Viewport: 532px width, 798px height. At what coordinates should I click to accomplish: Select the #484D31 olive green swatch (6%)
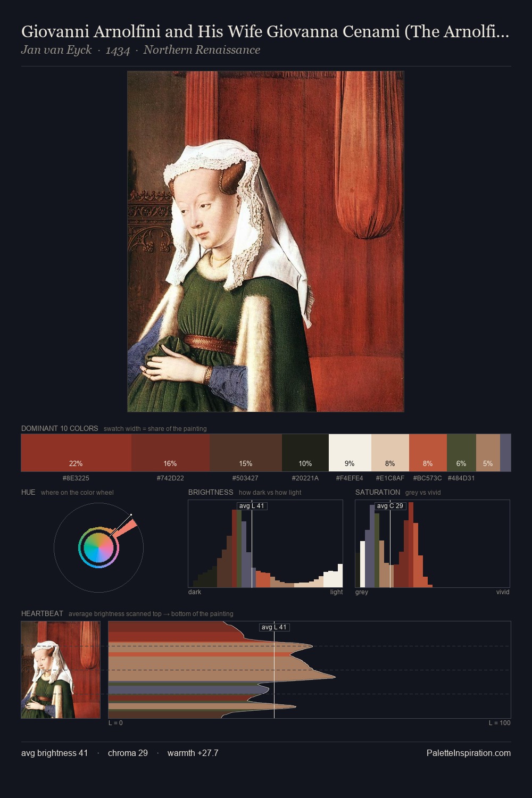click(x=461, y=453)
